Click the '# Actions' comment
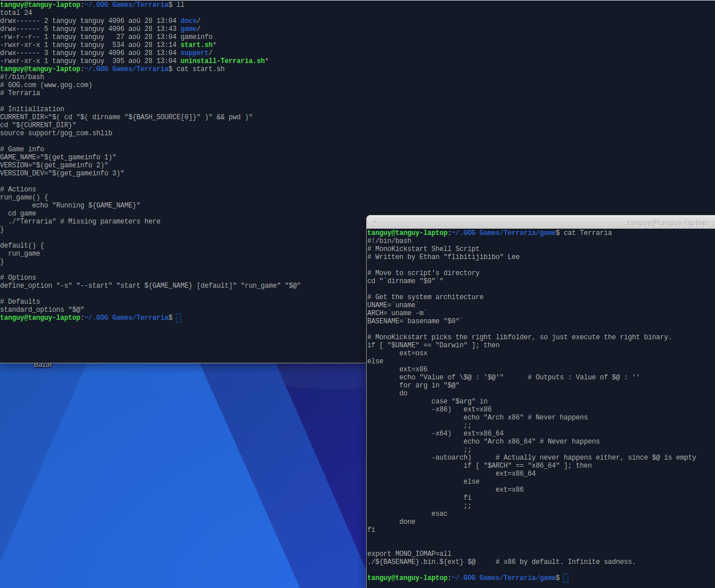Viewport: 715px width, 588px height. (18, 189)
